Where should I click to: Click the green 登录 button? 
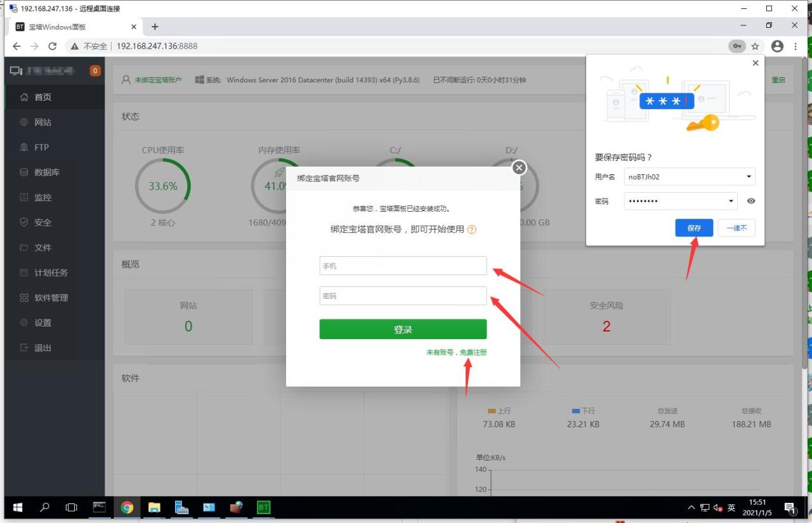(x=403, y=329)
